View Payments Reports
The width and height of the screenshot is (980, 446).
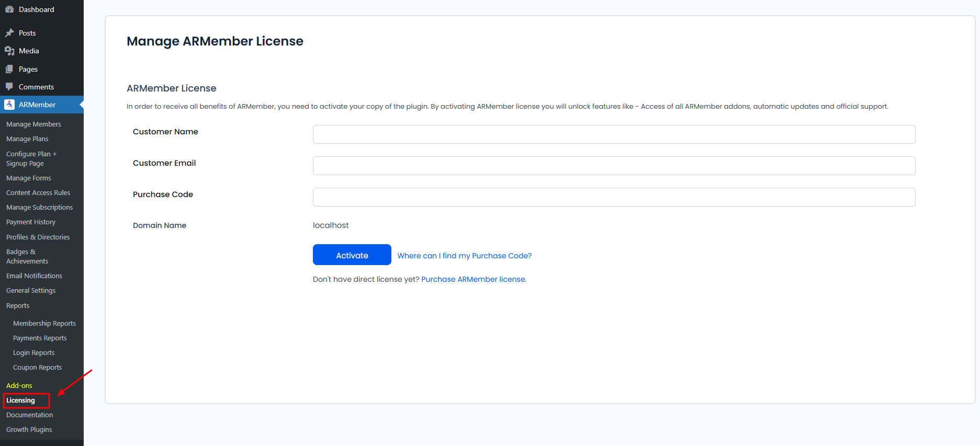click(40, 338)
